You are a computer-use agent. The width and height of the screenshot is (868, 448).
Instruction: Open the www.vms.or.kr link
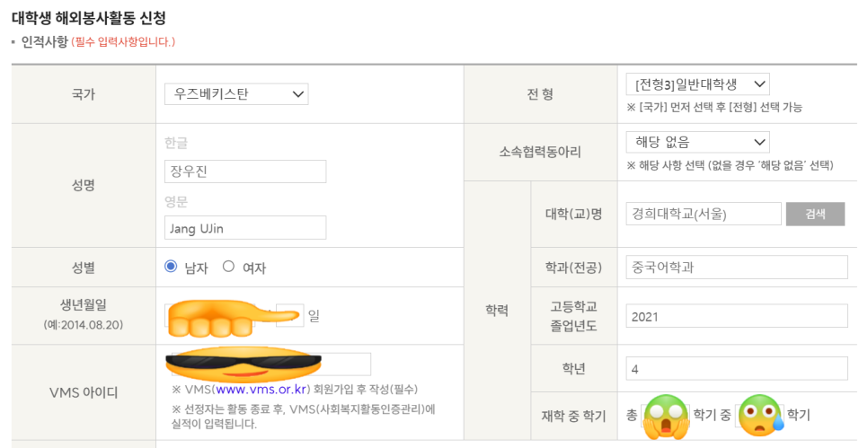[x=261, y=390]
